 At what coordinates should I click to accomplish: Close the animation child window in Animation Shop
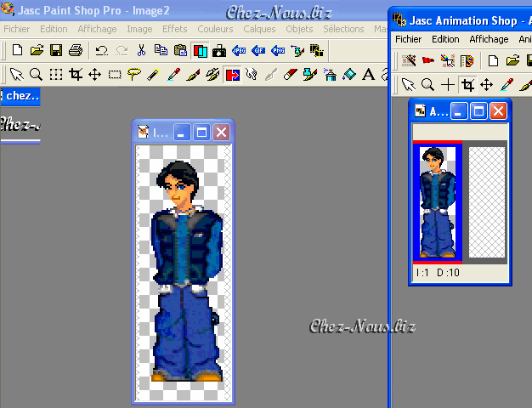(x=498, y=111)
